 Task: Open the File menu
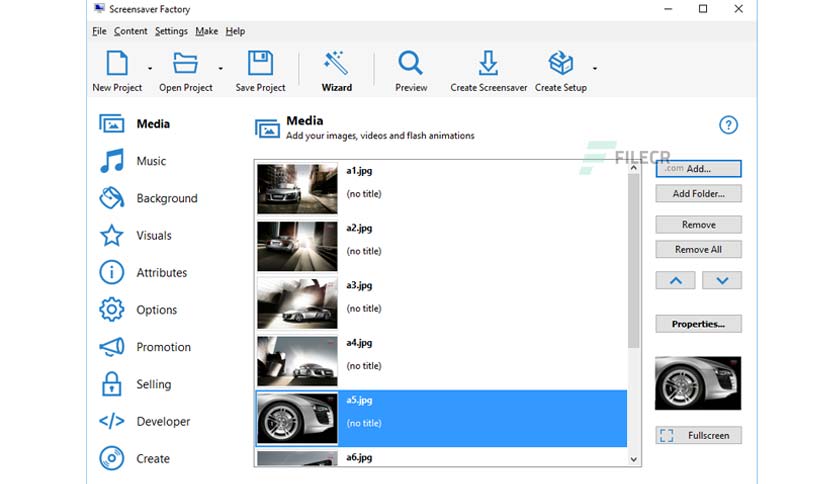99,31
